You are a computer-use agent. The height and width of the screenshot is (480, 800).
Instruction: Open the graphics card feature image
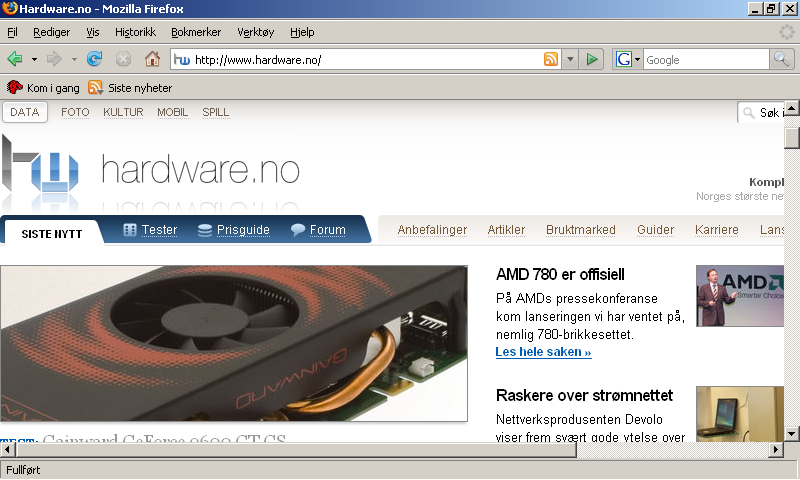[x=234, y=343]
